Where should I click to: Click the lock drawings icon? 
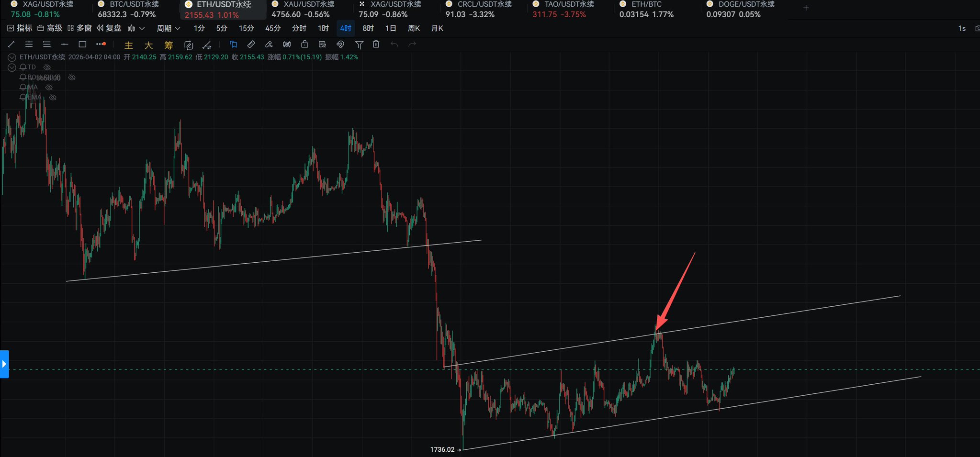coord(304,45)
